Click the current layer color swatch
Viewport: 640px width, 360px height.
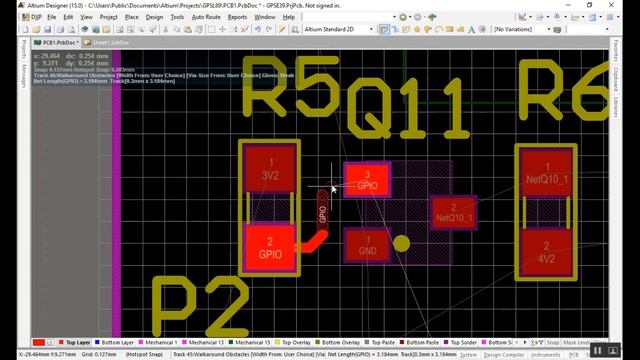click(39, 342)
